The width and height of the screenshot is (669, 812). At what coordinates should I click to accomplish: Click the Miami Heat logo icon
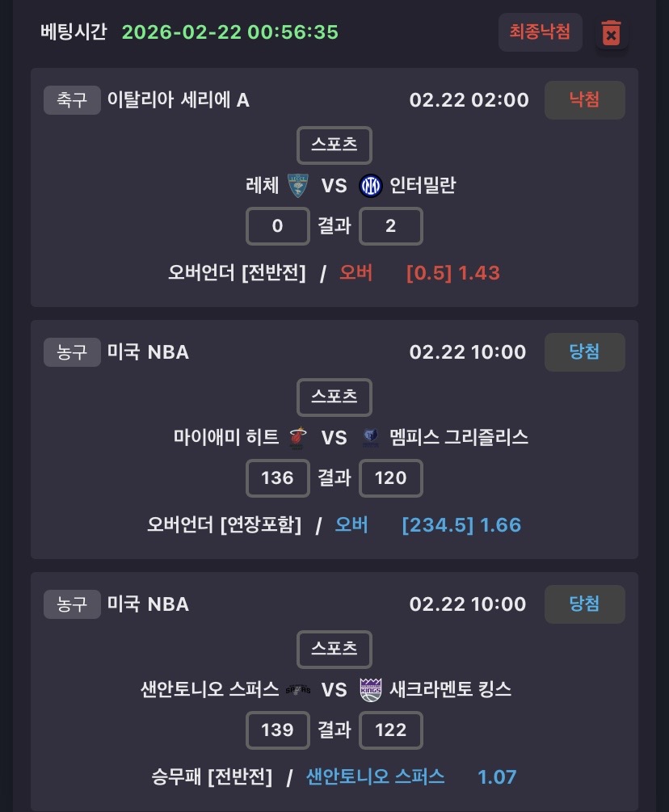pyautogui.click(x=299, y=438)
